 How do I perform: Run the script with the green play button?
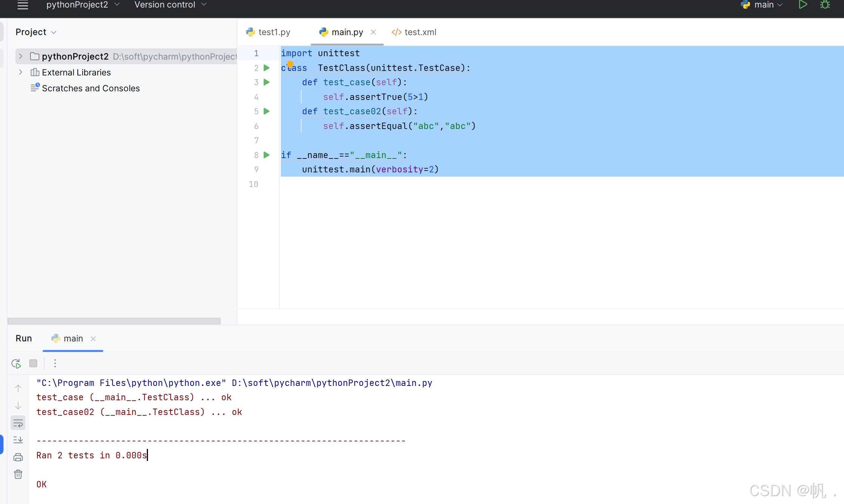coord(803,5)
